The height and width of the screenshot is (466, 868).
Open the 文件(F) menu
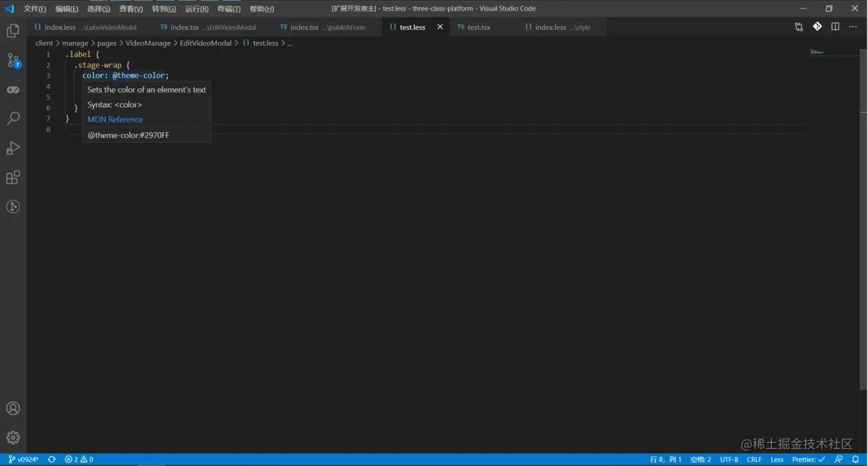pyautogui.click(x=35, y=8)
